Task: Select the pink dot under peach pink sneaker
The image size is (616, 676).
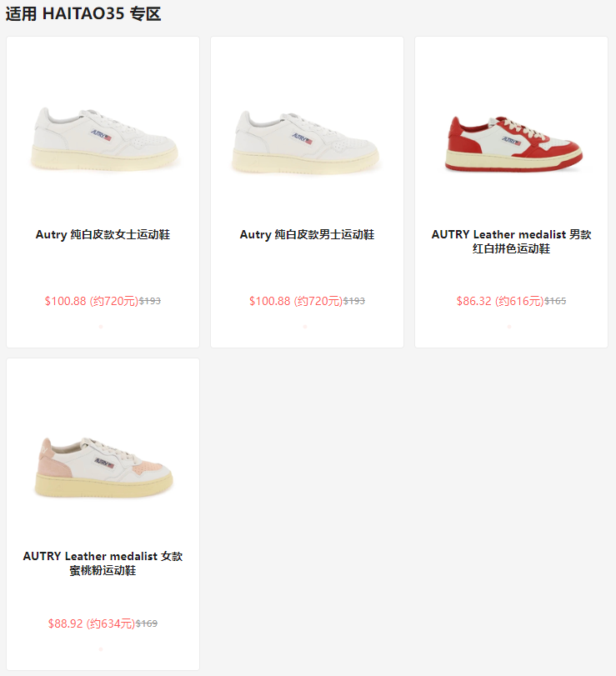Action: tap(101, 648)
